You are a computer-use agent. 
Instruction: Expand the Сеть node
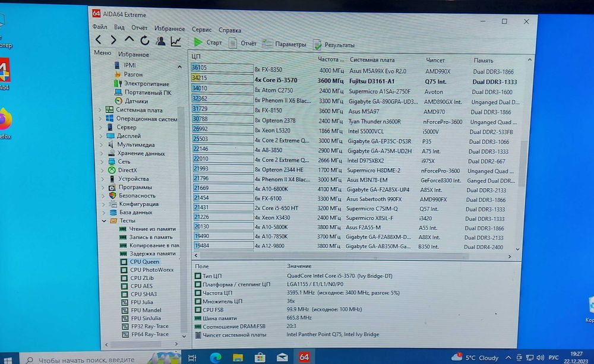pyautogui.click(x=102, y=162)
